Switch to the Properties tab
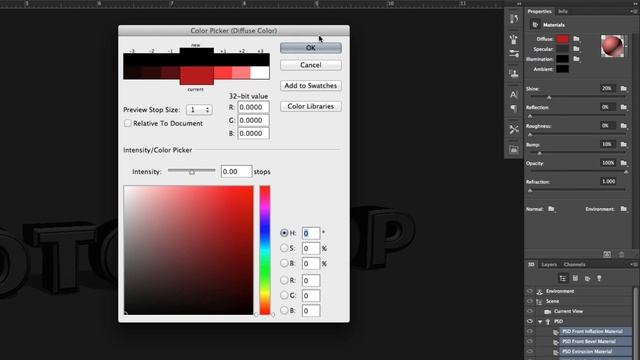The image size is (640, 360). [x=539, y=11]
